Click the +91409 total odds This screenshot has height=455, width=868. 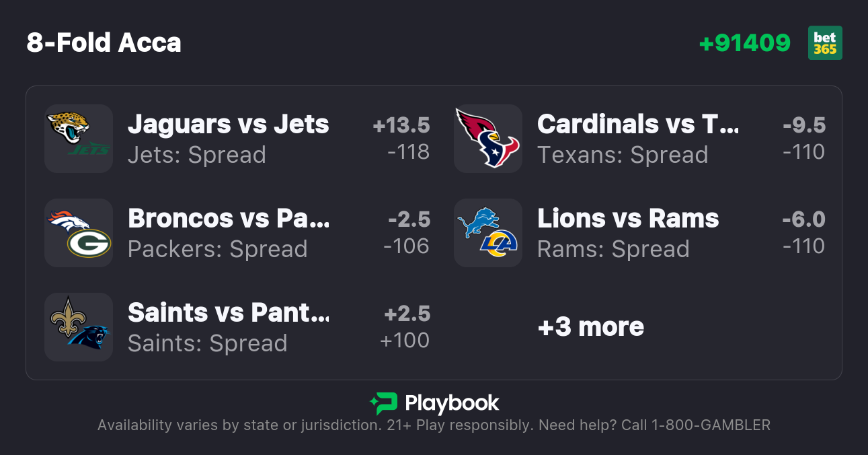click(745, 43)
